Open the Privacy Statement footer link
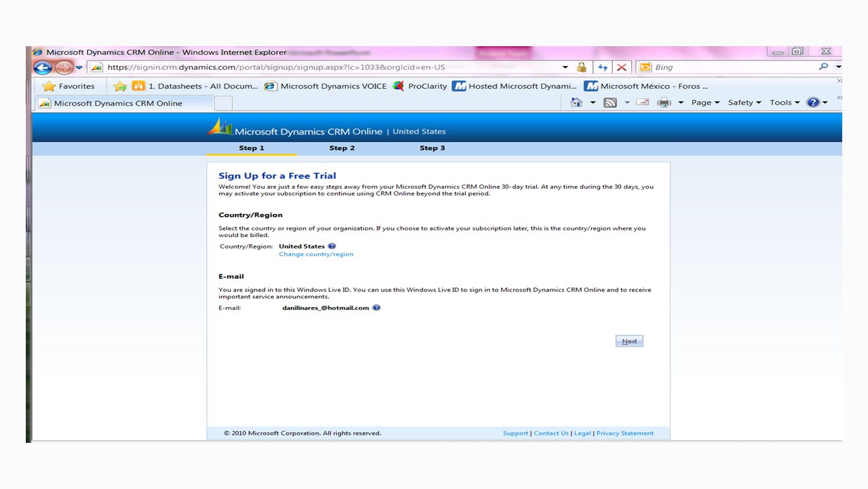 (x=625, y=433)
